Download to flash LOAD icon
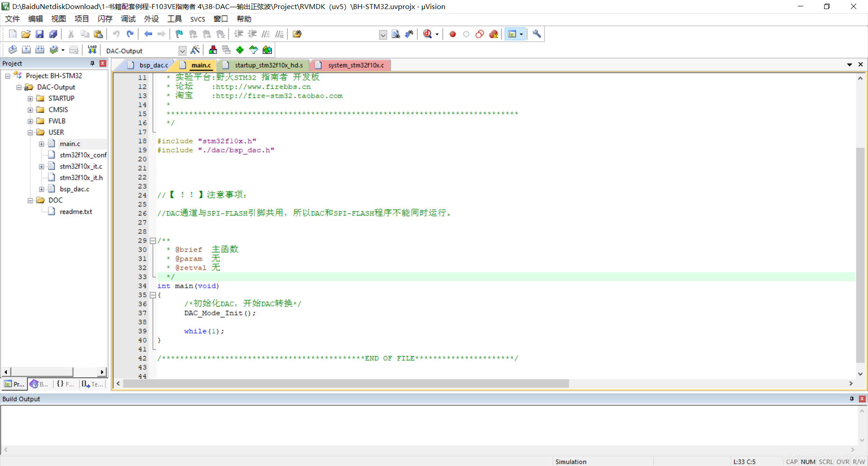 click(92, 50)
